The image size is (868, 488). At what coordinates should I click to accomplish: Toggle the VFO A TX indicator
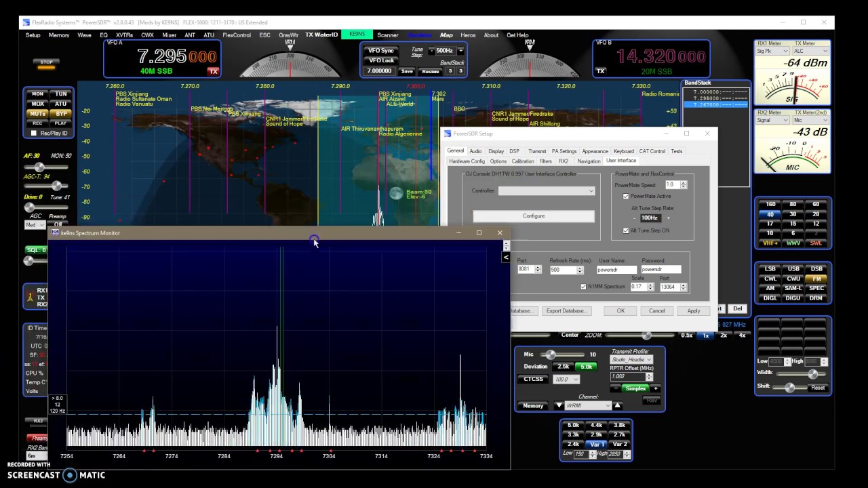(213, 71)
